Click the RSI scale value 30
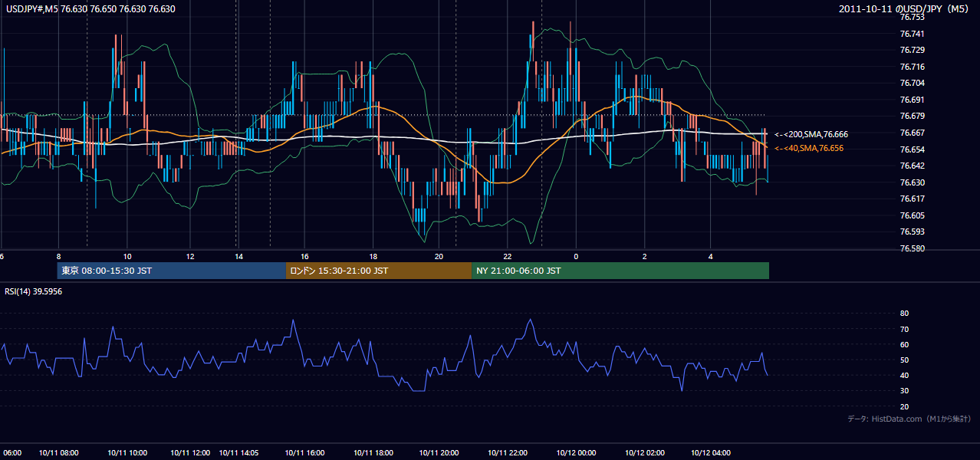Image resolution: width=980 pixels, height=460 pixels. click(x=904, y=391)
